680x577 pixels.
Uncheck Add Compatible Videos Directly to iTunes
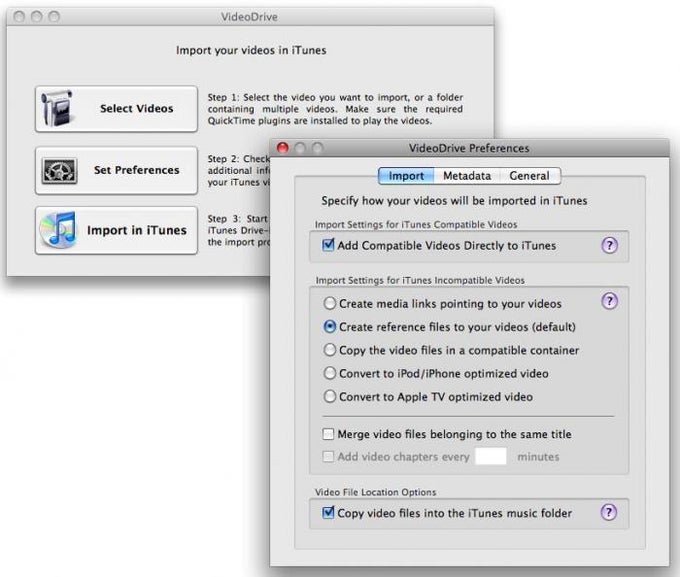[x=328, y=245]
